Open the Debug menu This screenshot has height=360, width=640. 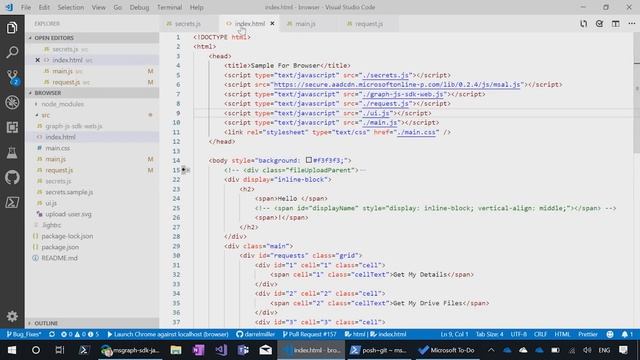coord(139,7)
